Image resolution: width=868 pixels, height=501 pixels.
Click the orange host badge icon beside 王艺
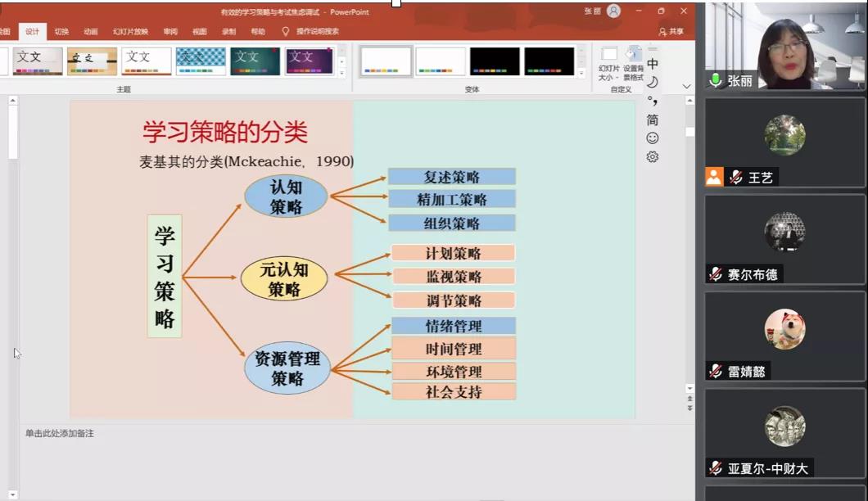(x=714, y=177)
